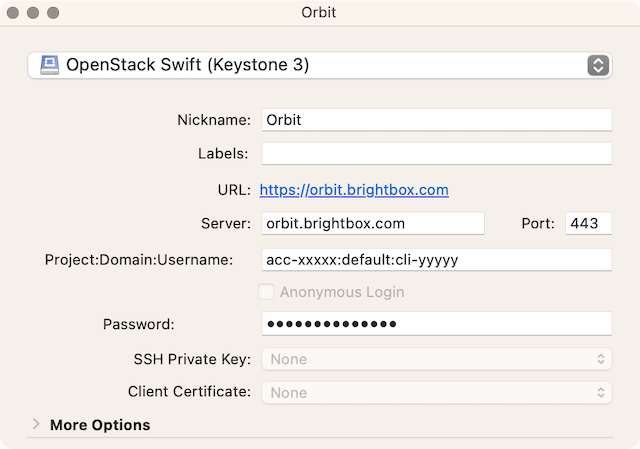Close the Orbit window
This screenshot has width=640, height=449.
13,13
